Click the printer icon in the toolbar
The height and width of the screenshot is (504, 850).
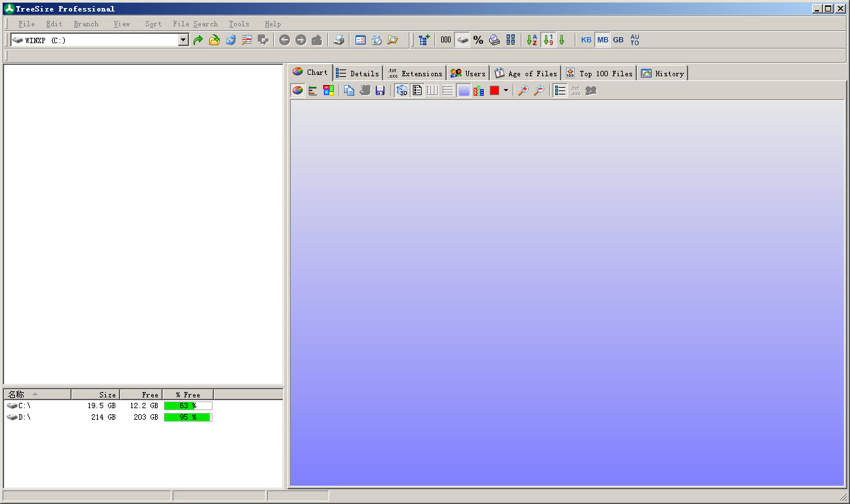339,40
